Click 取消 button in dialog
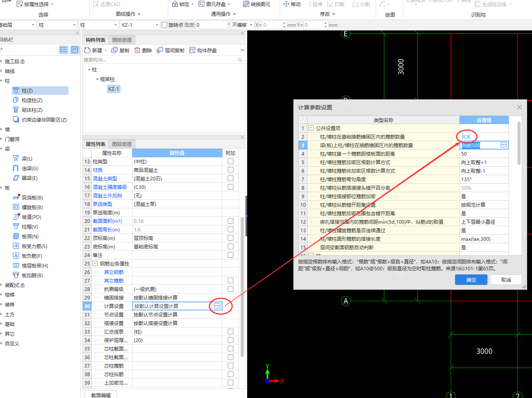532x398 pixels. (x=506, y=280)
